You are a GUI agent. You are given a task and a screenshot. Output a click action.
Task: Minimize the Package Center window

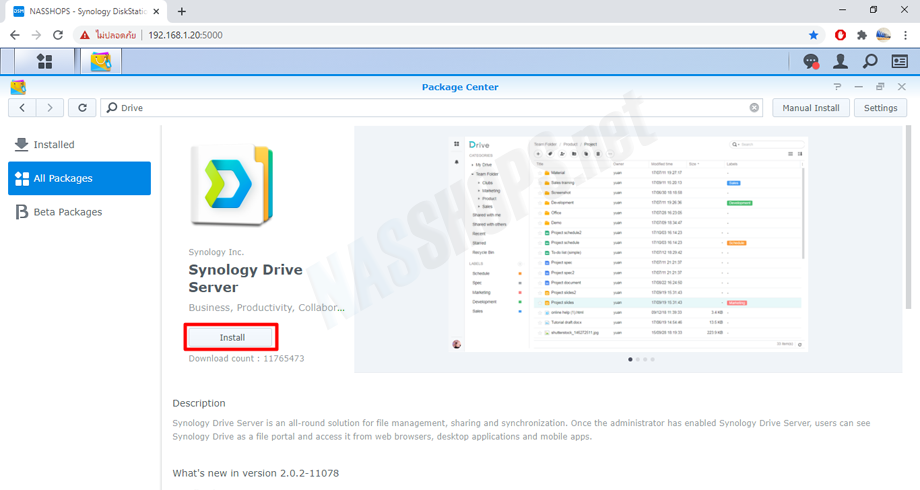(x=858, y=87)
